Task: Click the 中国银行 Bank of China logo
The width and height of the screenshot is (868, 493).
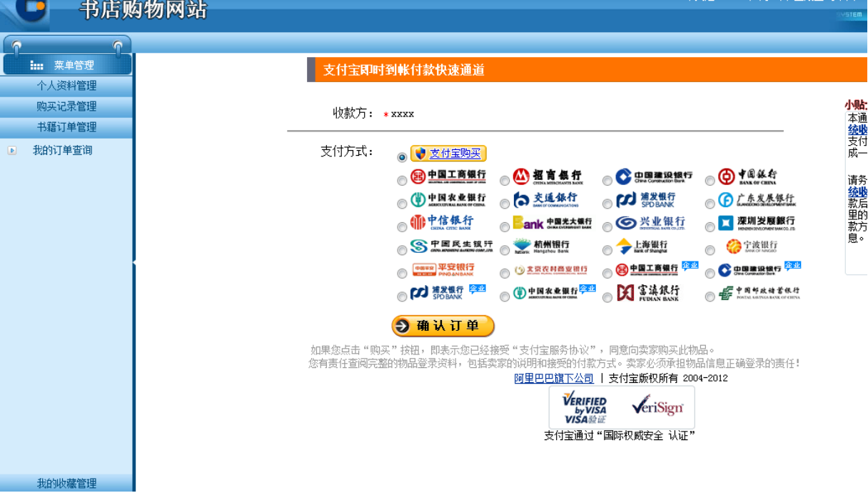Action: [748, 176]
